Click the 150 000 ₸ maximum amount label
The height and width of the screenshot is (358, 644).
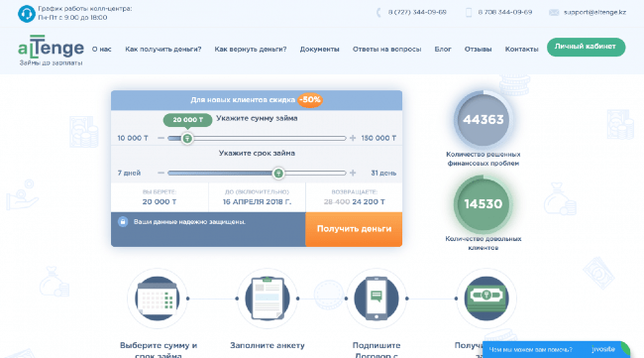point(378,138)
